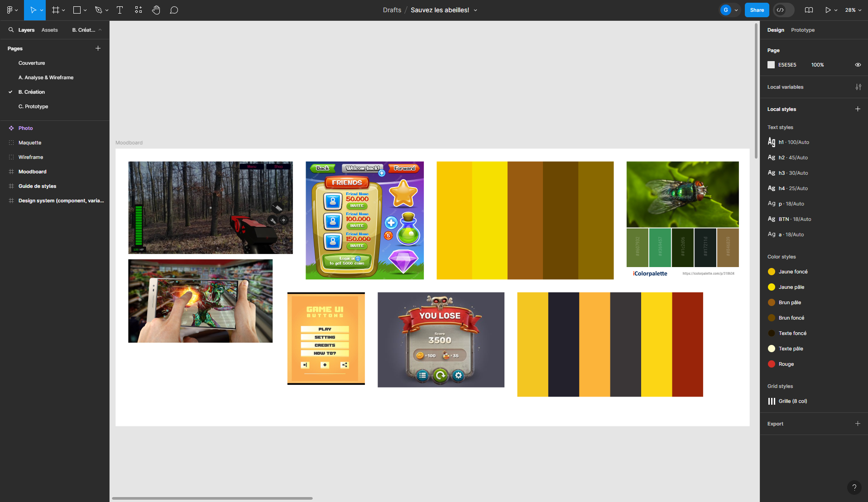Image resolution: width=868 pixels, height=502 pixels.
Task: Open the comment tool
Action: tap(174, 10)
